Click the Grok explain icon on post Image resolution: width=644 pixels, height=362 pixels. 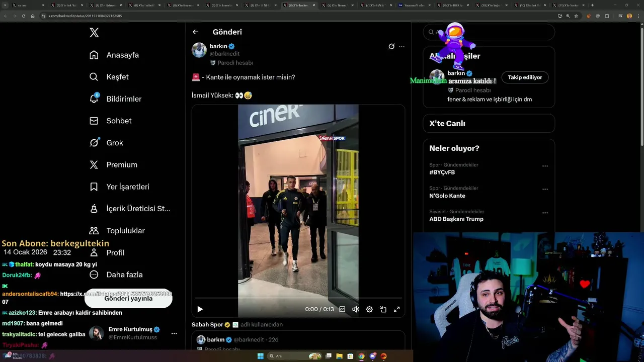[391, 46]
